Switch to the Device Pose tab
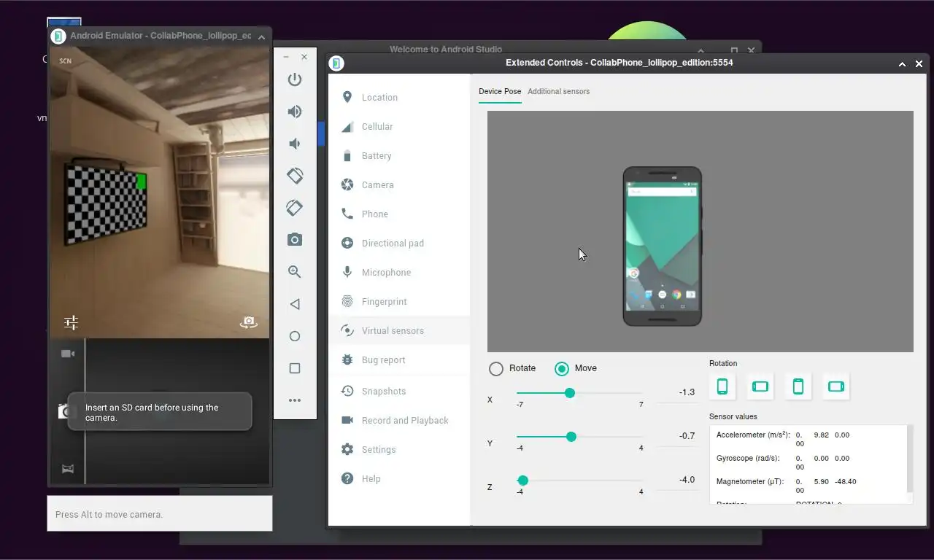Screen dimensions: 934x560 (x=500, y=91)
